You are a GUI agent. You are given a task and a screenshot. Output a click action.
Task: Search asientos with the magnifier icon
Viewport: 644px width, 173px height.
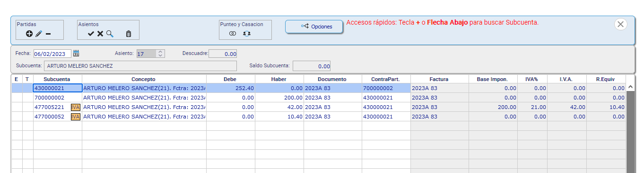tap(110, 34)
